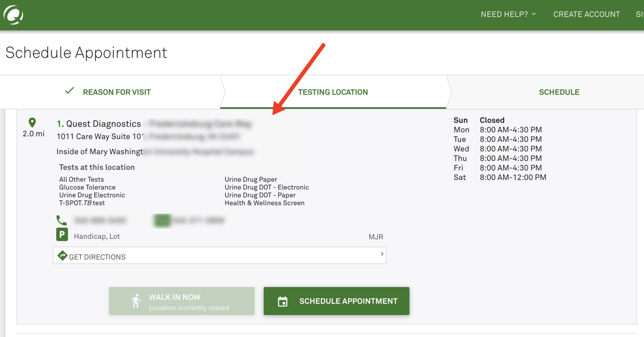Viewport: 644px width, 337px height.
Task: Select the Quest Diagnostics location title
Action: click(103, 124)
